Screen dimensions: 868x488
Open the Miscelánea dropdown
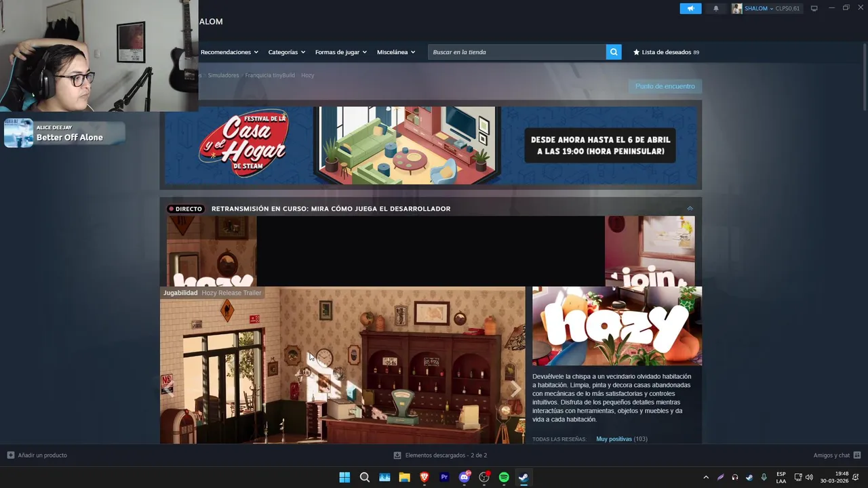coord(396,52)
